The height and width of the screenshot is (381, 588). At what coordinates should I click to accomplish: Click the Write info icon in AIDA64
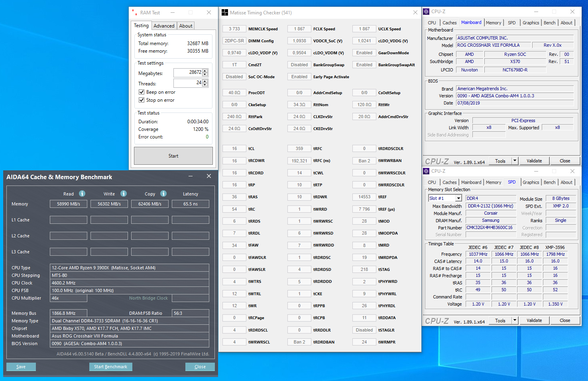tap(124, 193)
